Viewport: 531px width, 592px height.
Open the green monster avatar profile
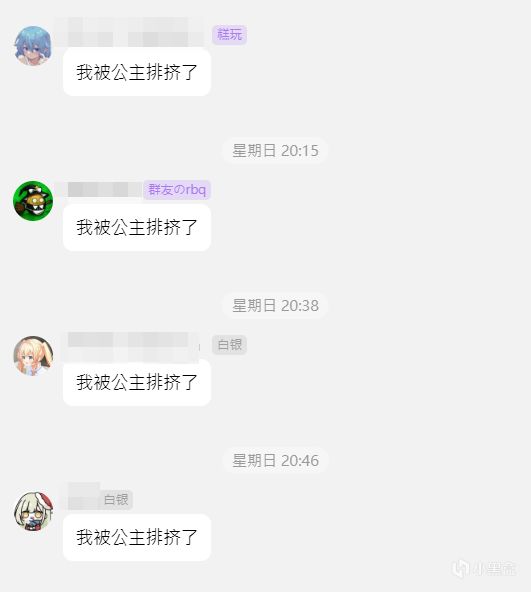tap(33, 201)
